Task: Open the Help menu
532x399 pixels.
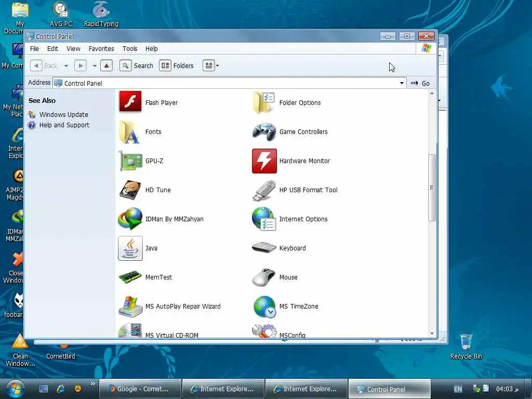Action: (x=151, y=48)
